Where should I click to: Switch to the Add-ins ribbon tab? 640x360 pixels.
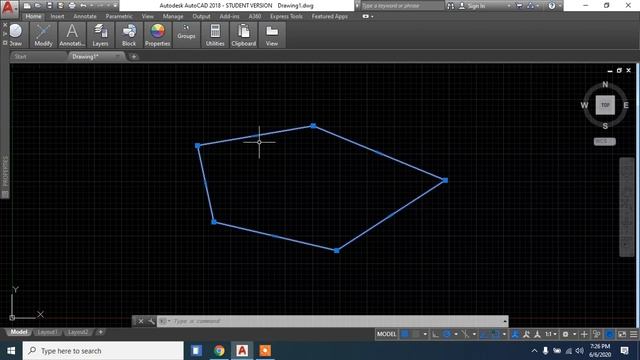[229, 16]
